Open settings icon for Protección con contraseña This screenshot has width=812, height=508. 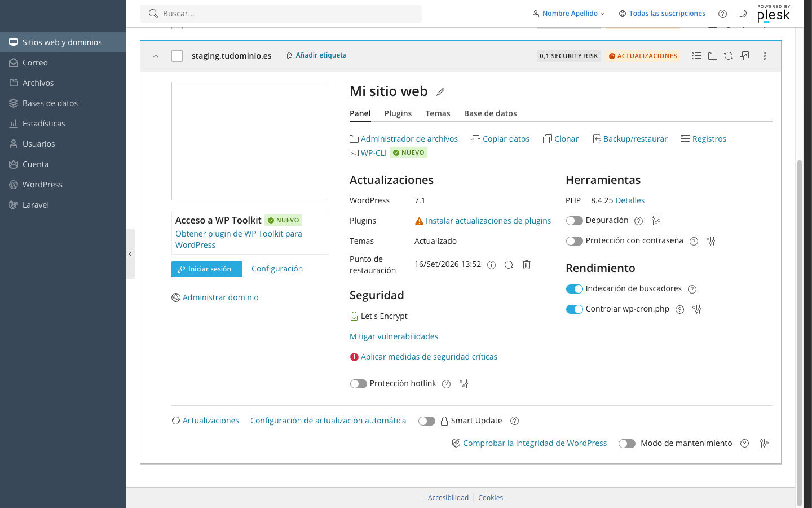click(x=710, y=241)
